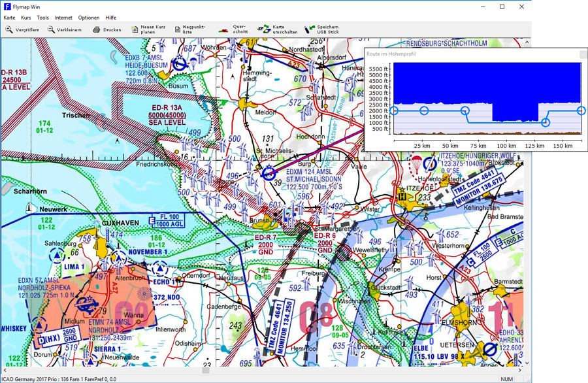Click the 372 NDO beacon label
Image resolution: width=588 pixels, height=383 pixels.
coord(167,297)
